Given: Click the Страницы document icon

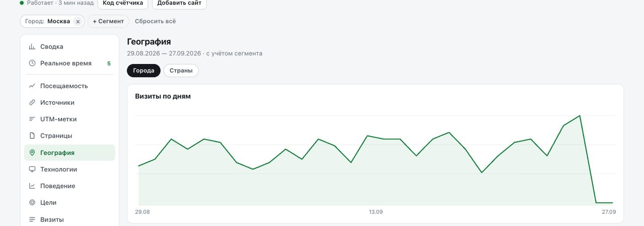Looking at the screenshot, I should 32,136.
